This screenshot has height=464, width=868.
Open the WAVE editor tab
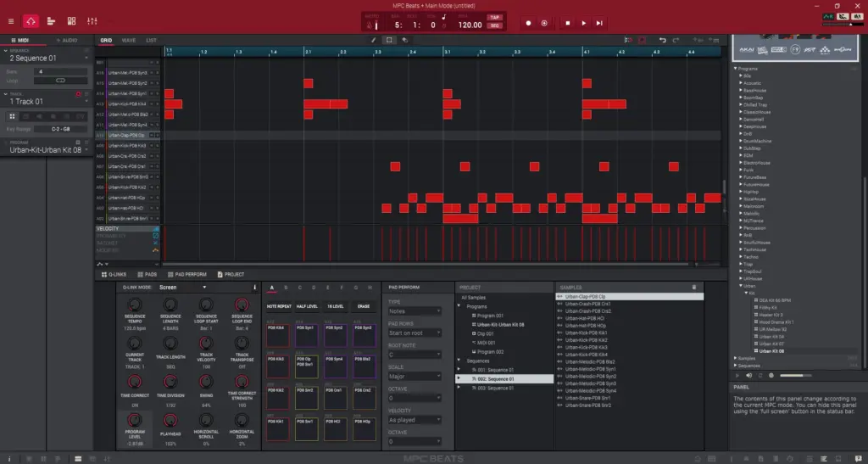[129, 41]
